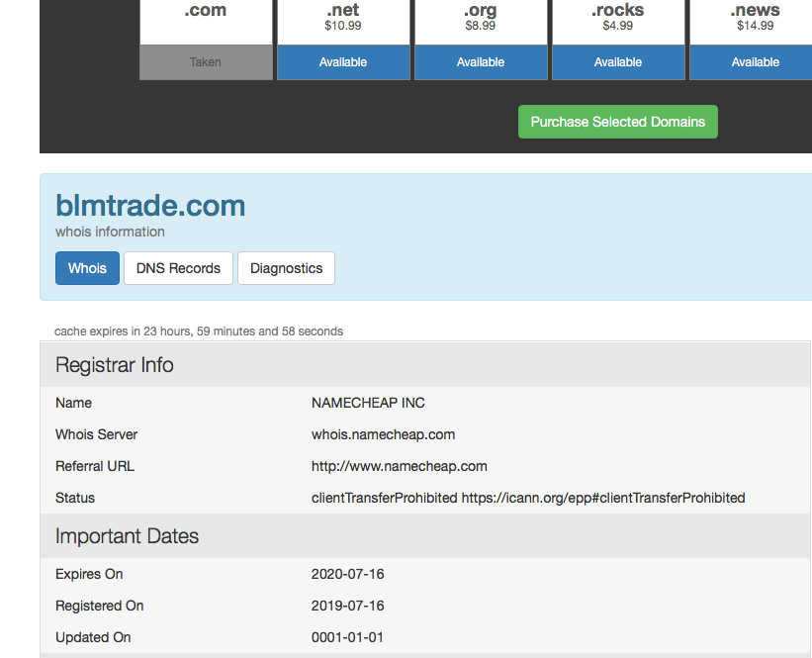Click the 2019-07-16 Registered On date
Screen dimensions: 812x658
tap(347, 606)
